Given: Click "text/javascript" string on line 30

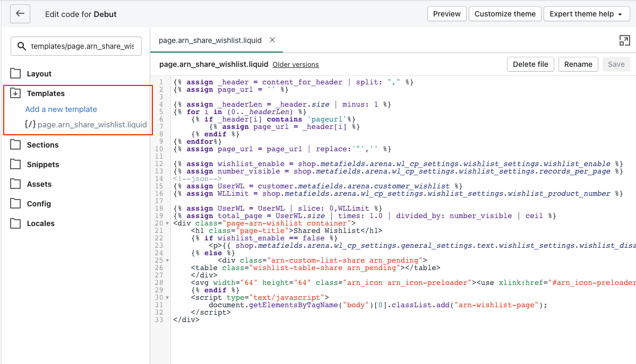Looking at the screenshot, I should tap(287, 298).
